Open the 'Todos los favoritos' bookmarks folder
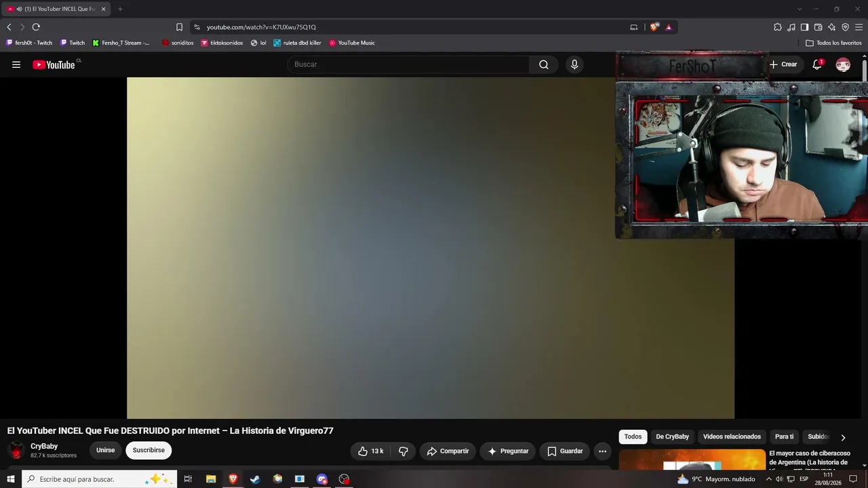 (833, 43)
